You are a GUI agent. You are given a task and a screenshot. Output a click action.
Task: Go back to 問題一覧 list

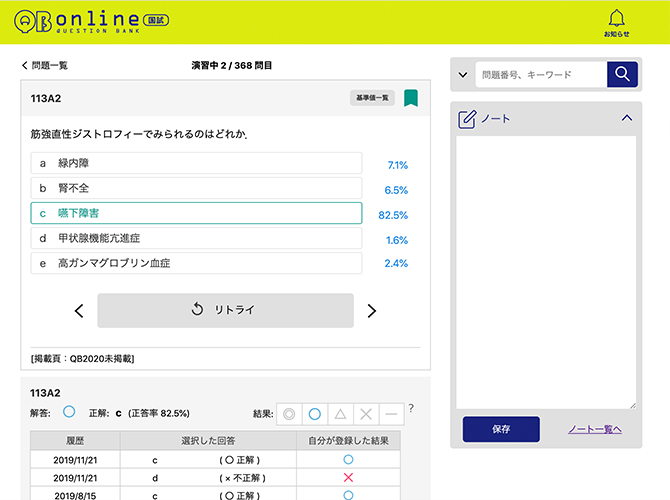pos(45,65)
